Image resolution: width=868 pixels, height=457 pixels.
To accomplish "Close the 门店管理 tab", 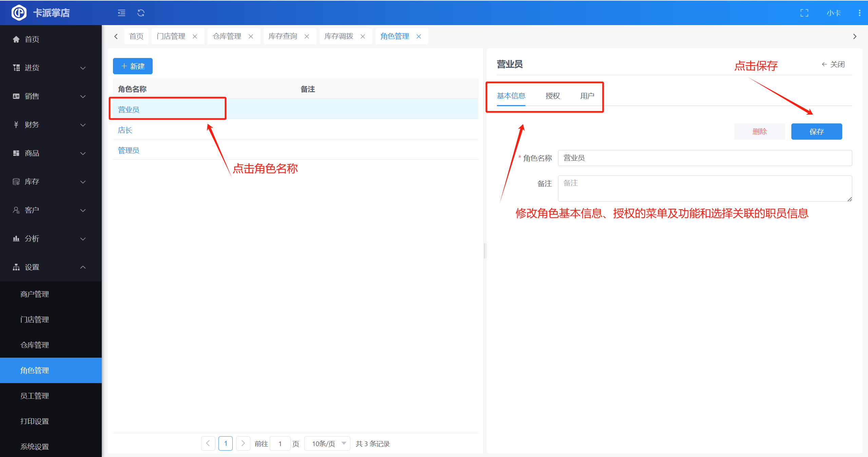I will 195,36.
